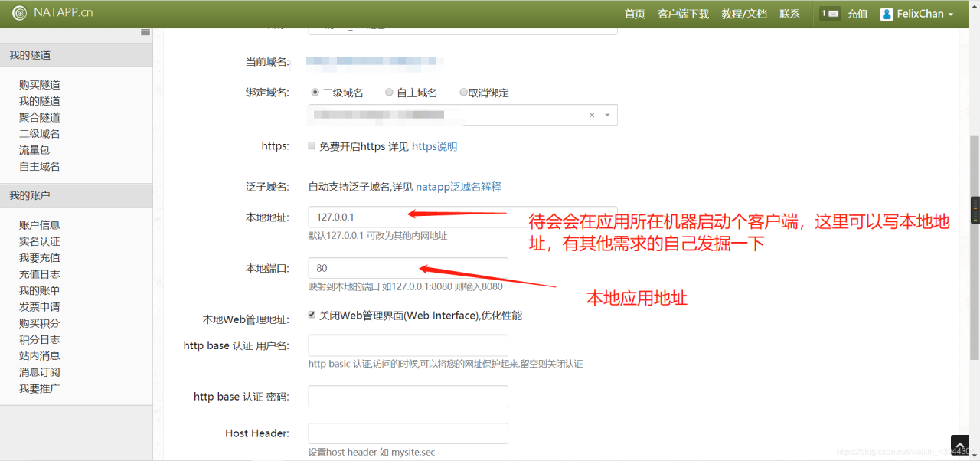Open 购买积分 in sidebar
This screenshot has height=461, width=980.
tap(40, 323)
